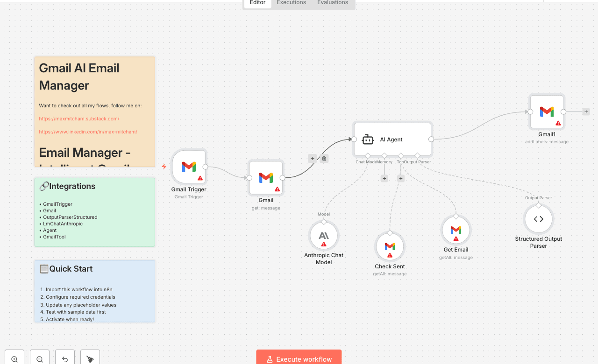Image resolution: width=598 pixels, height=364 pixels.
Task: Open Max Mitcham's LinkedIn link
Action: click(x=88, y=132)
